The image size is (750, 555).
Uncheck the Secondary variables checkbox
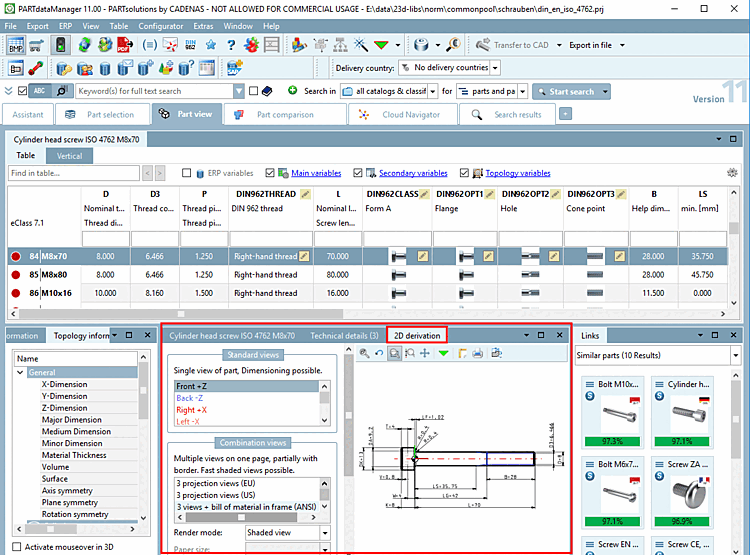tap(357, 173)
